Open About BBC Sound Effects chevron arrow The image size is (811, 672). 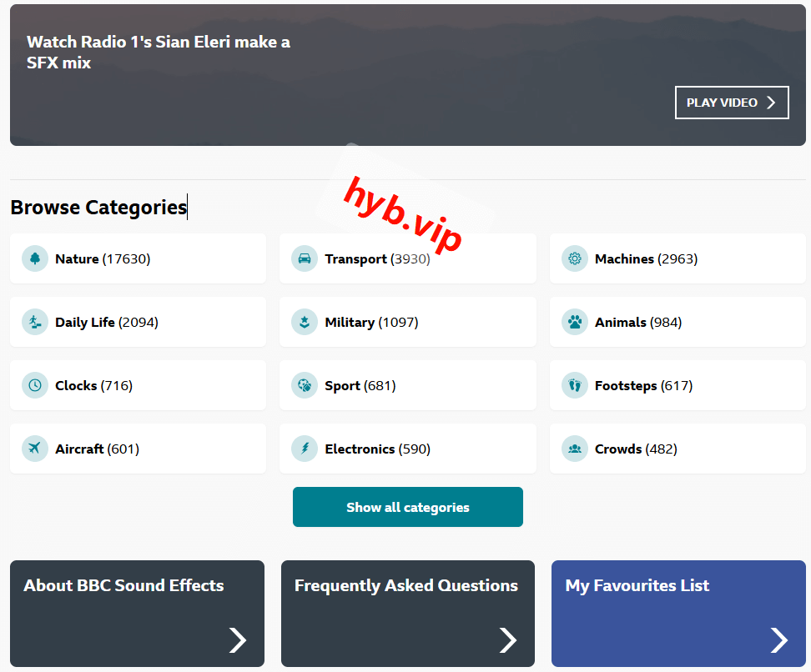238,639
